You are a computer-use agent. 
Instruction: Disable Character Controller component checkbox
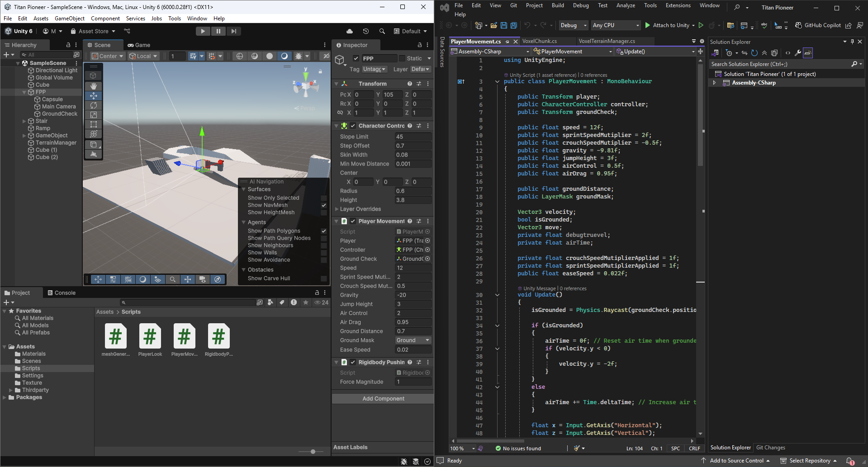pyautogui.click(x=353, y=126)
